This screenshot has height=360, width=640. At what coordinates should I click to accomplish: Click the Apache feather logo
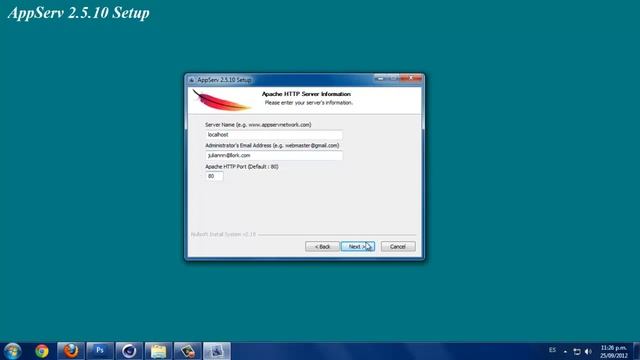click(x=221, y=100)
